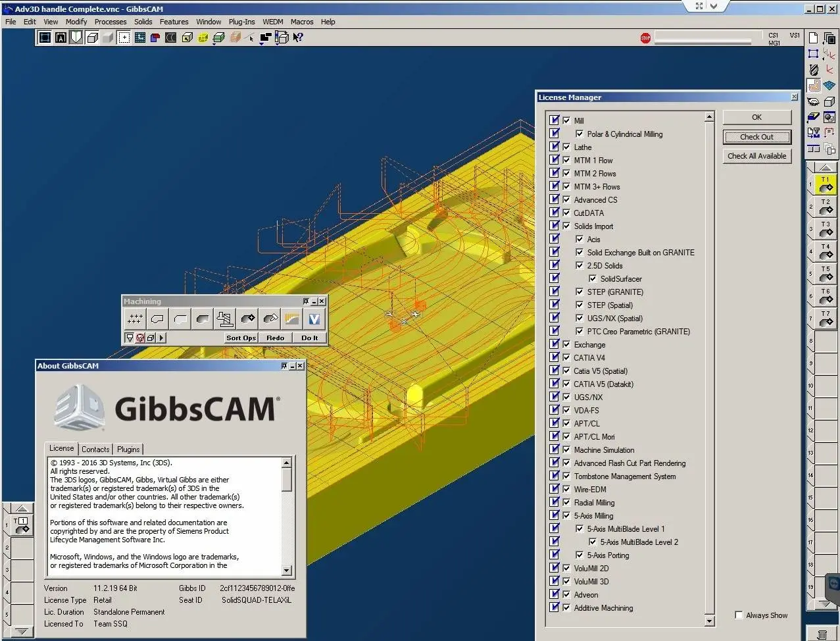Select tool tile T4 in right tool list
This screenshot has height=641, width=840.
pos(826,251)
